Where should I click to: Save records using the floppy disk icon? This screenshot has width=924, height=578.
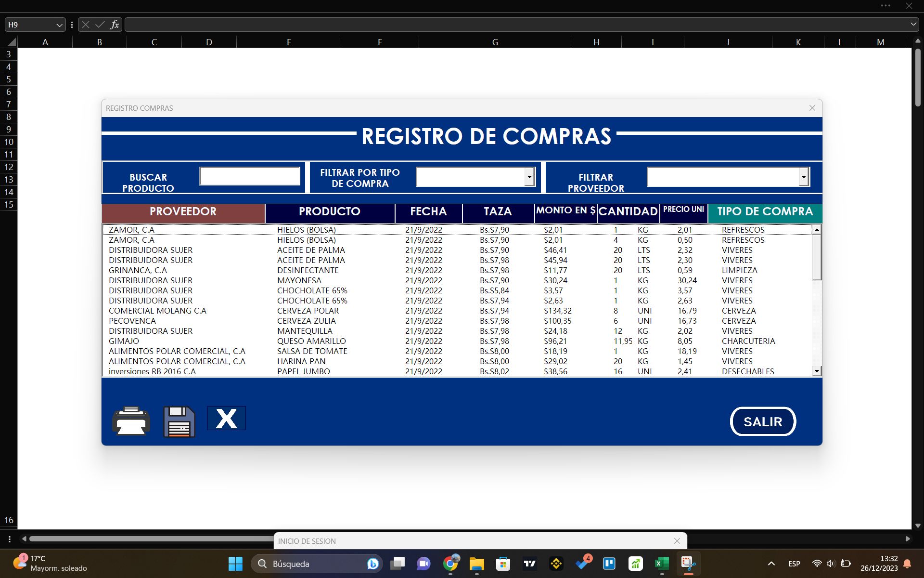click(178, 420)
